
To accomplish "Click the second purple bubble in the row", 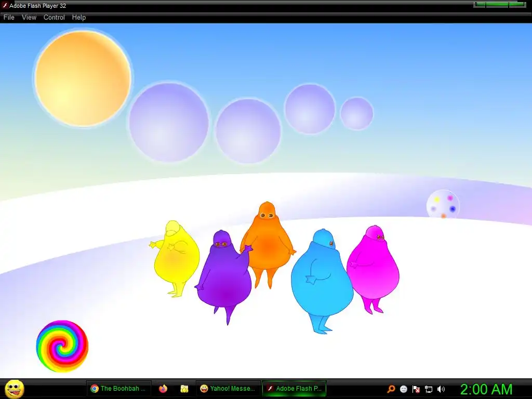I will [248, 131].
